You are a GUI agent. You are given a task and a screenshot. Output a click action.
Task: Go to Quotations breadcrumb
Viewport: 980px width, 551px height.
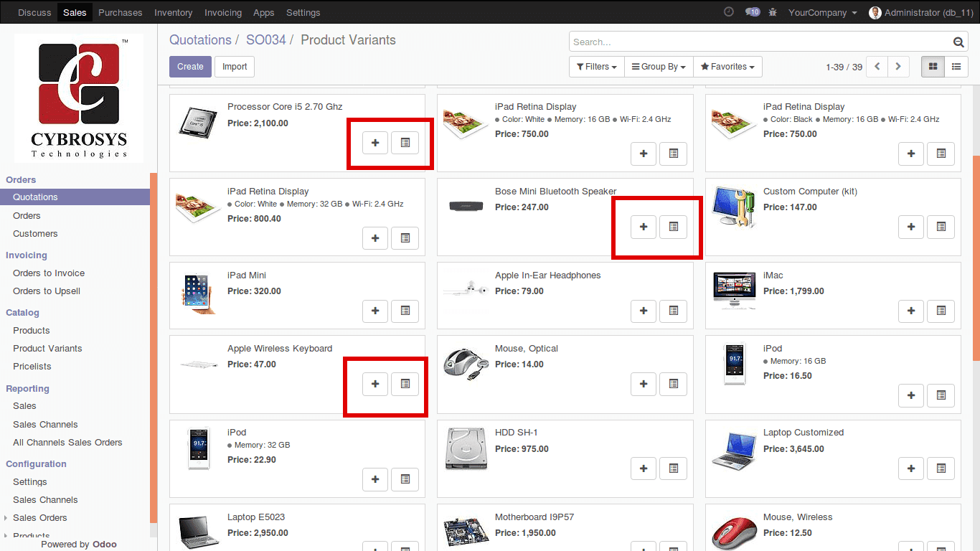[200, 40]
